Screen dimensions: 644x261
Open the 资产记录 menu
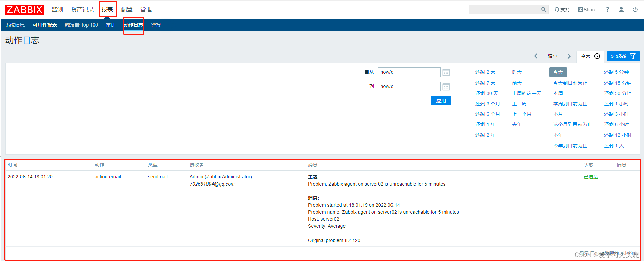pyautogui.click(x=82, y=9)
